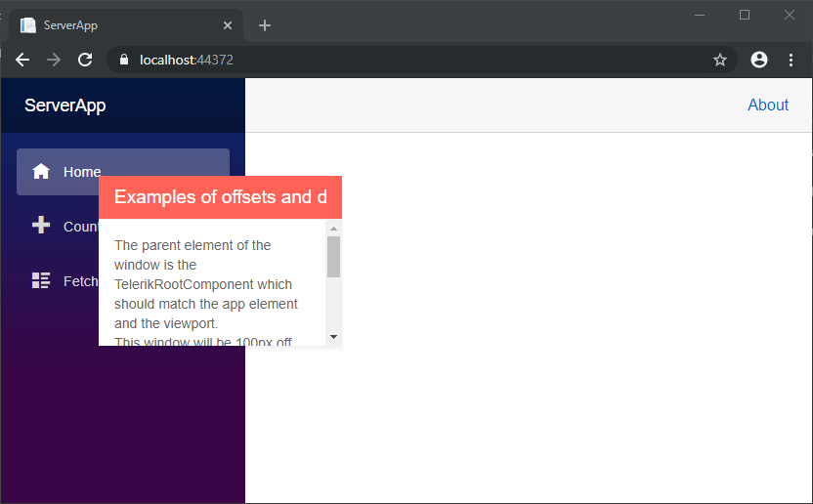Viewport: 813px width, 504px height.
Task: Click the browser forward arrow
Action: click(54, 60)
